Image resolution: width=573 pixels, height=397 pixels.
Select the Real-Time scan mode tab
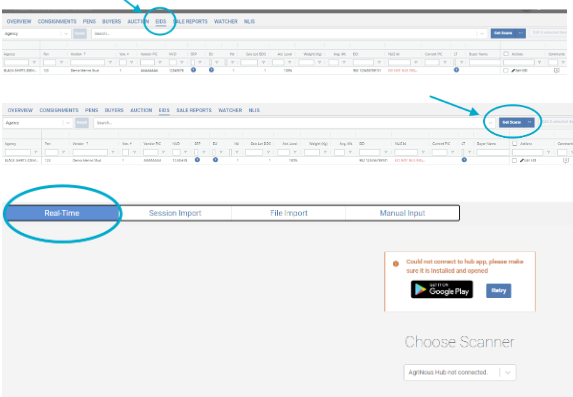click(62, 213)
